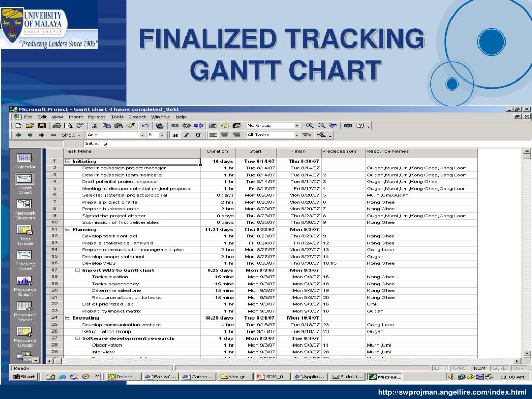
Task: Toggle italic formatting
Action: coord(187,135)
